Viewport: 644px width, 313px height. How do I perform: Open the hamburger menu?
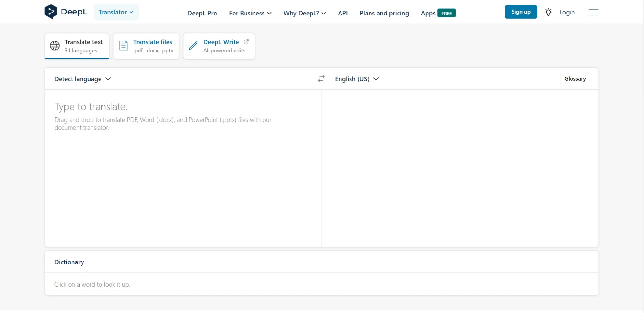pyautogui.click(x=593, y=13)
